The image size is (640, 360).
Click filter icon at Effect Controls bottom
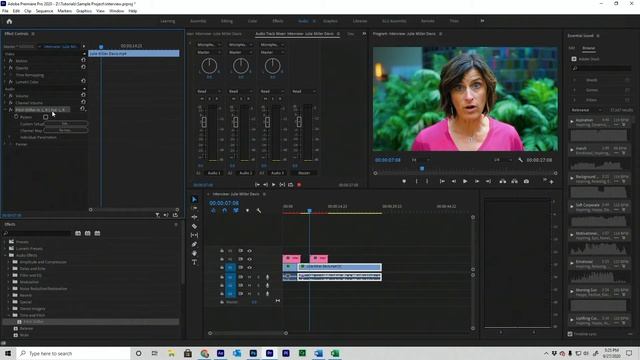pyautogui.click(x=157, y=215)
